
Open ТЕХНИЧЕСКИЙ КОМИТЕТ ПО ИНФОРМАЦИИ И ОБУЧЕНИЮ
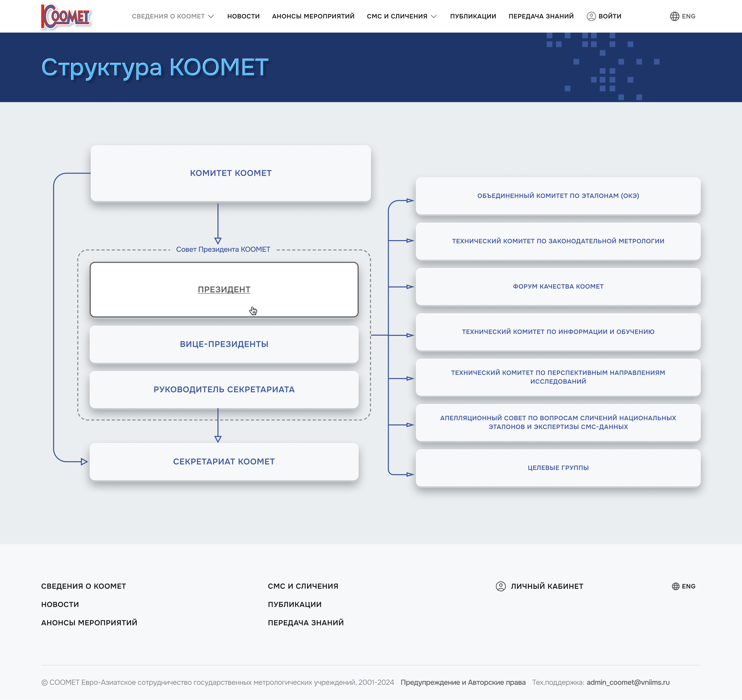pos(558,332)
